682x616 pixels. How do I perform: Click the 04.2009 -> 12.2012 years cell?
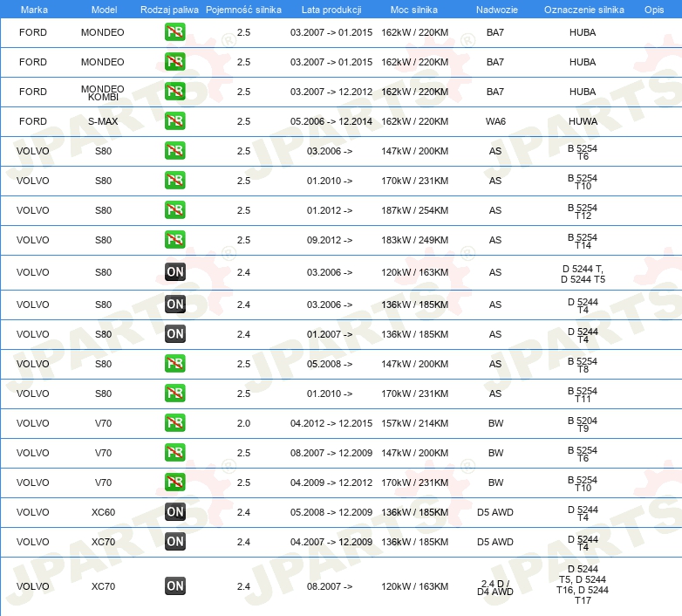pos(331,482)
